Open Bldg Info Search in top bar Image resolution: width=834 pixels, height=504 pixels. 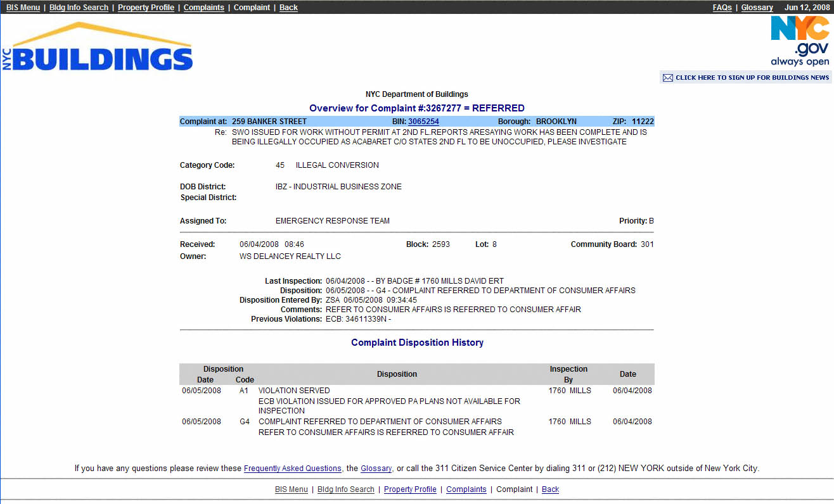(x=79, y=8)
